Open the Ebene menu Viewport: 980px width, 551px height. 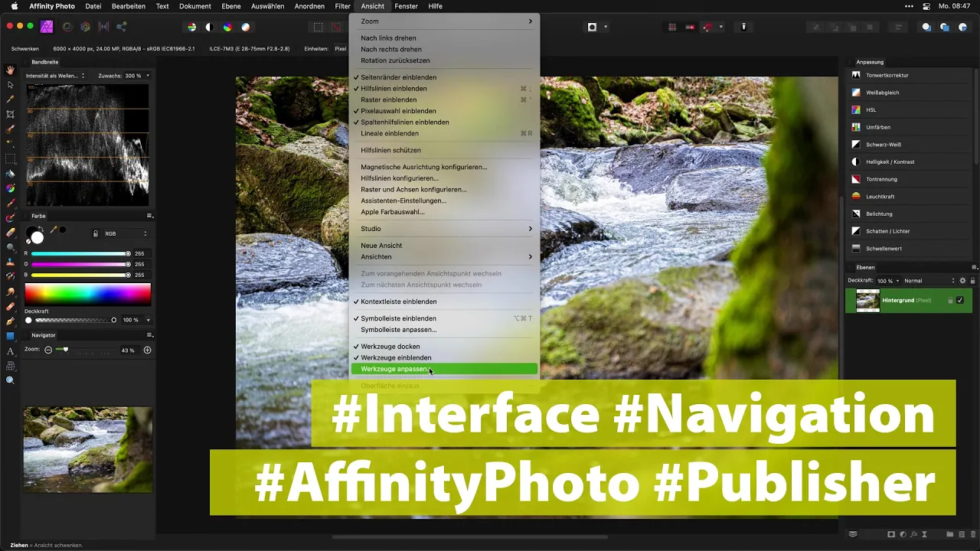coord(230,6)
